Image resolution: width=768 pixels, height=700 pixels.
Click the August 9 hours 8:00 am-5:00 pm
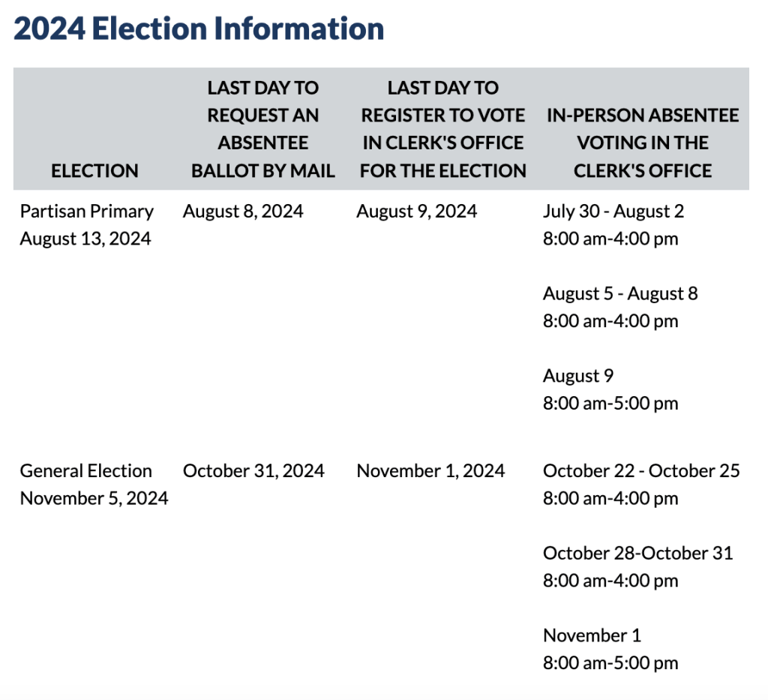(610, 403)
